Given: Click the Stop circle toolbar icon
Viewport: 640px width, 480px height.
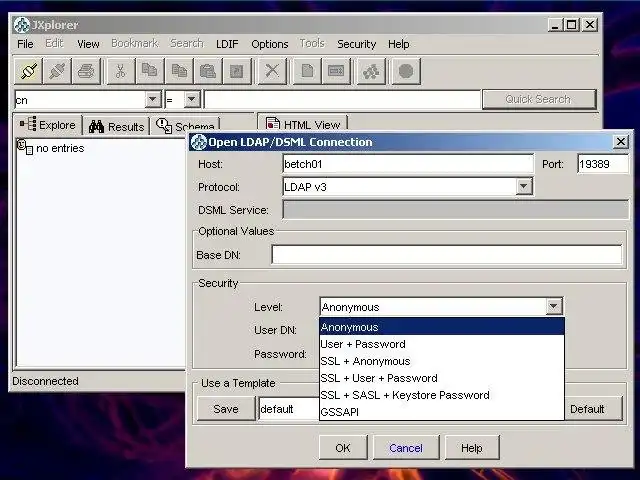Looking at the screenshot, I should [x=406, y=71].
